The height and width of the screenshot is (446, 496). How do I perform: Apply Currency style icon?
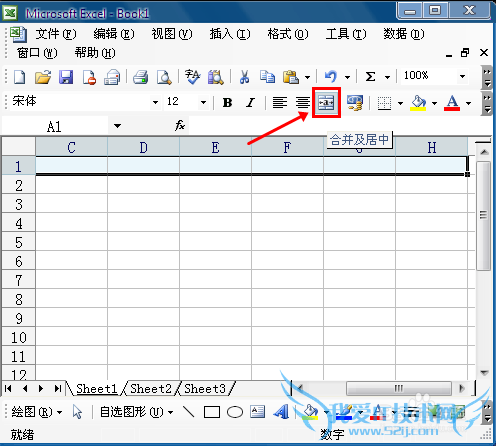pyautogui.click(x=355, y=103)
